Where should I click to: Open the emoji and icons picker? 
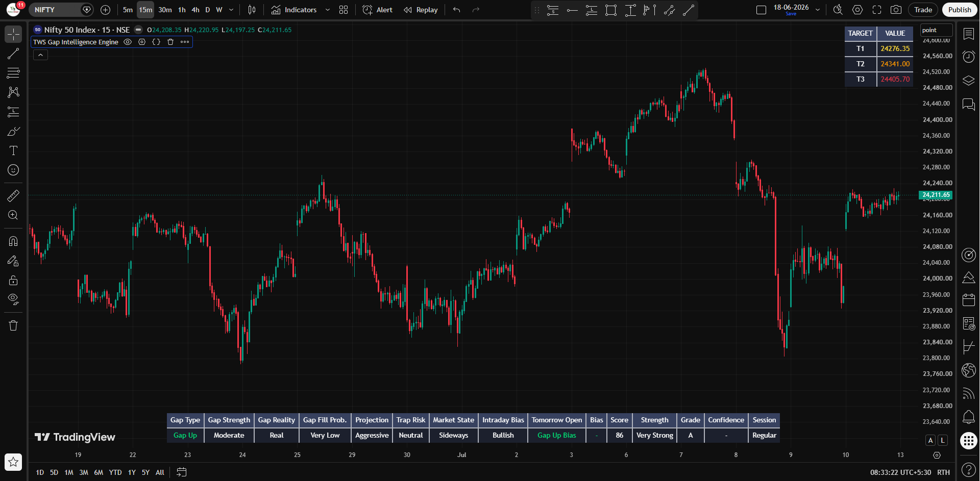(x=13, y=170)
